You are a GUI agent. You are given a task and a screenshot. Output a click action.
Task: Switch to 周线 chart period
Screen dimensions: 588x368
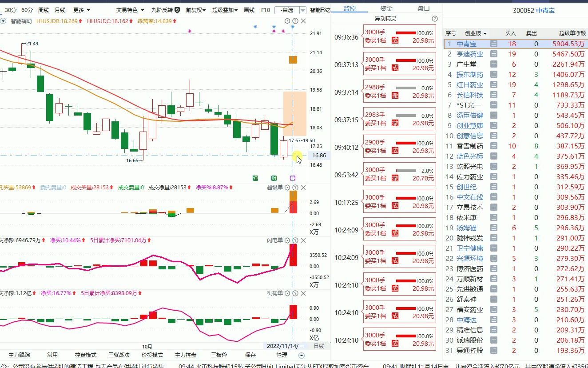pos(44,10)
